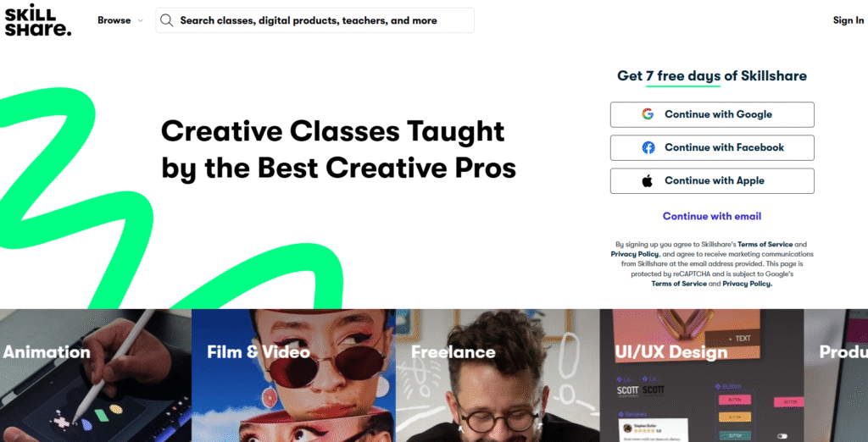Click the Facebook logo icon

[648, 147]
